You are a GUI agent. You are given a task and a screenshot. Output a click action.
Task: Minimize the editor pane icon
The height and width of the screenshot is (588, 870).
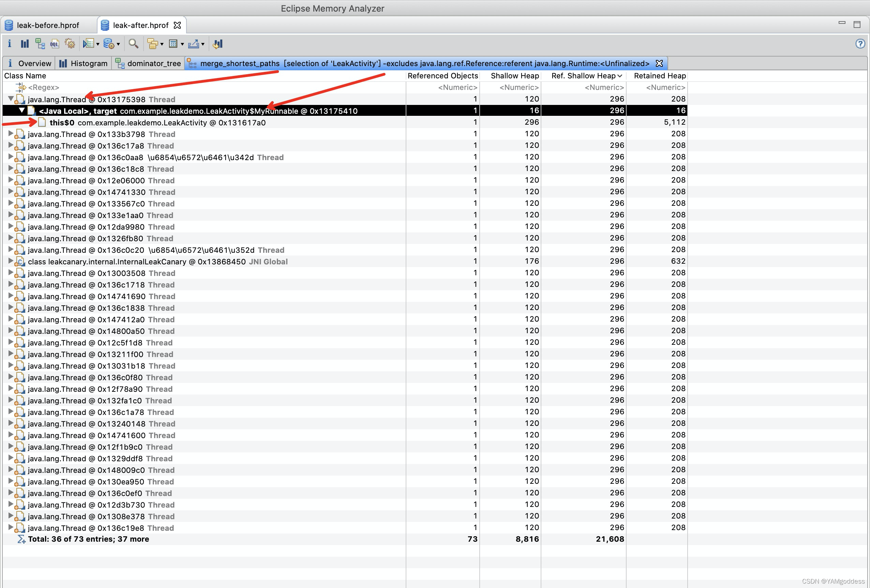pyautogui.click(x=842, y=23)
